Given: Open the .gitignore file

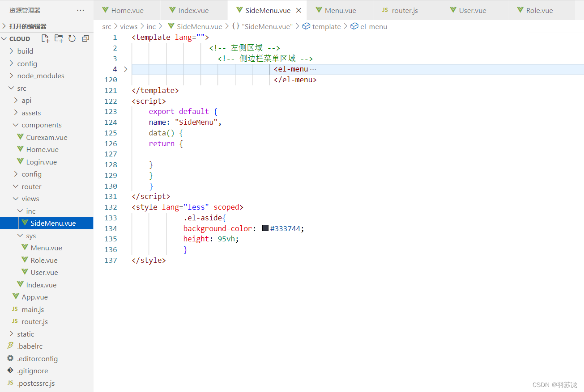Looking at the screenshot, I should pyautogui.click(x=47, y=371).
